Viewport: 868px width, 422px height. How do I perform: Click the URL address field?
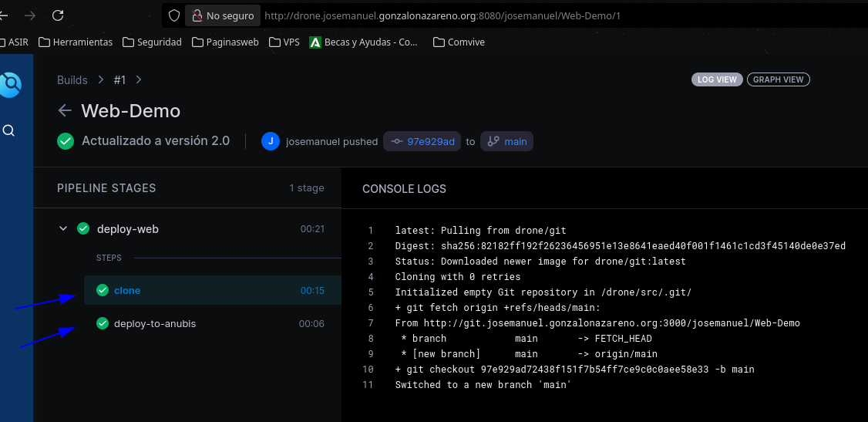[442, 16]
